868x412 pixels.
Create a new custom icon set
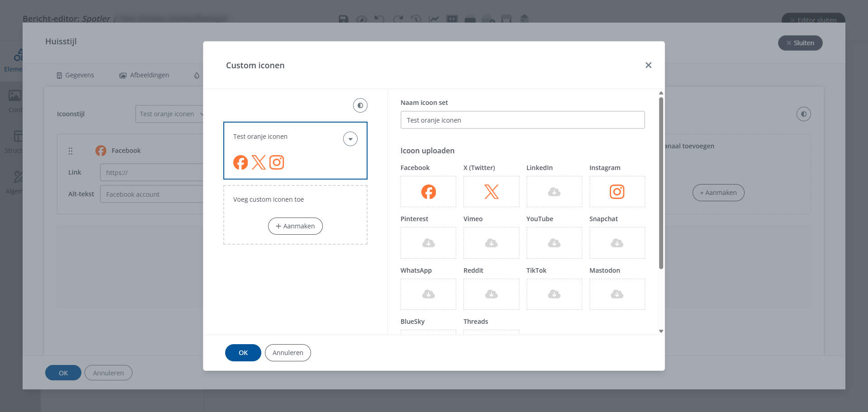(295, 226)
